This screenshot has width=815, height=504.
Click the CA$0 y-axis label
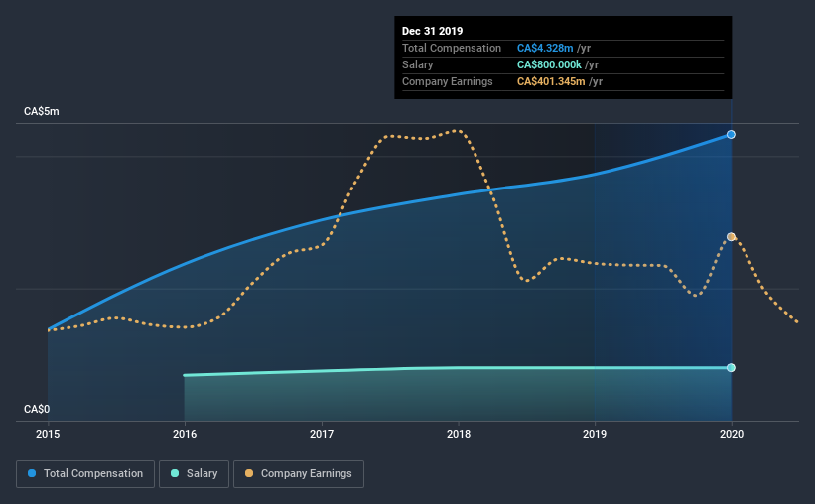pyautogui.click(x=37, y=410)
